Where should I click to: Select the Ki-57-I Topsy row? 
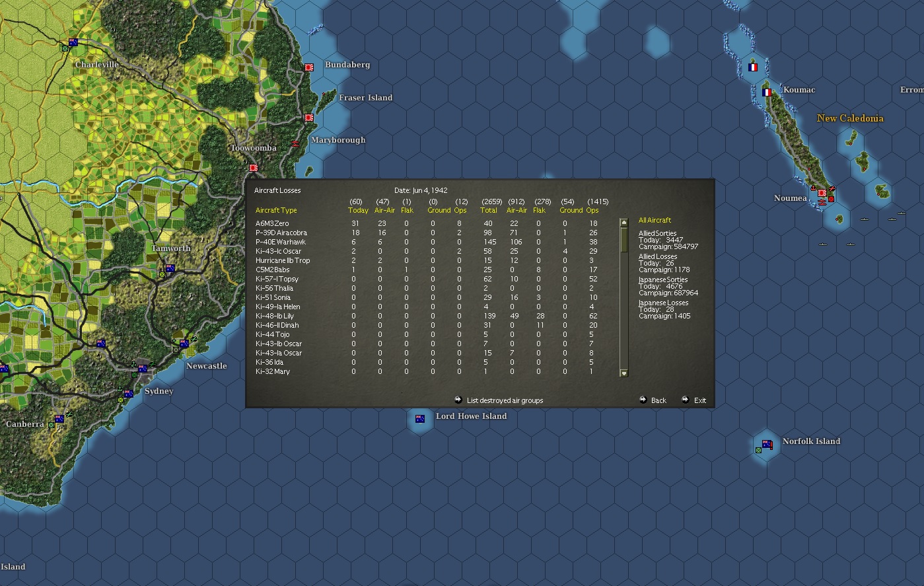(x=427, y=279)
